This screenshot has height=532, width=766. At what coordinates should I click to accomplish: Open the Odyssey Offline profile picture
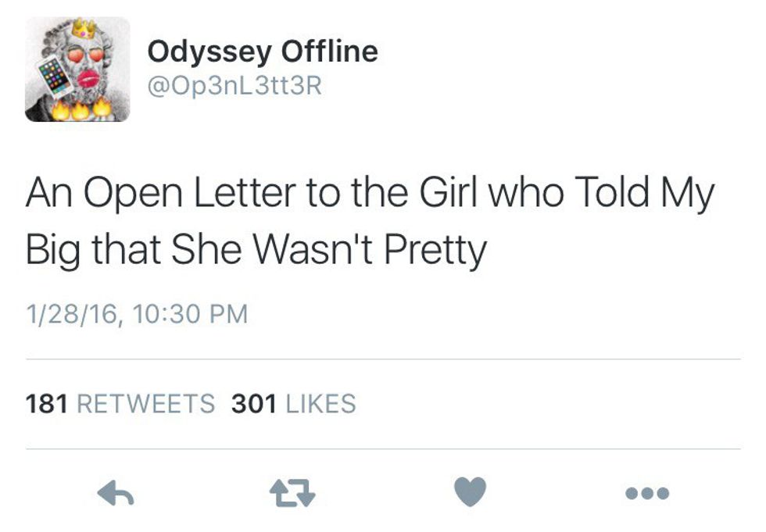(x=77, y=70)
